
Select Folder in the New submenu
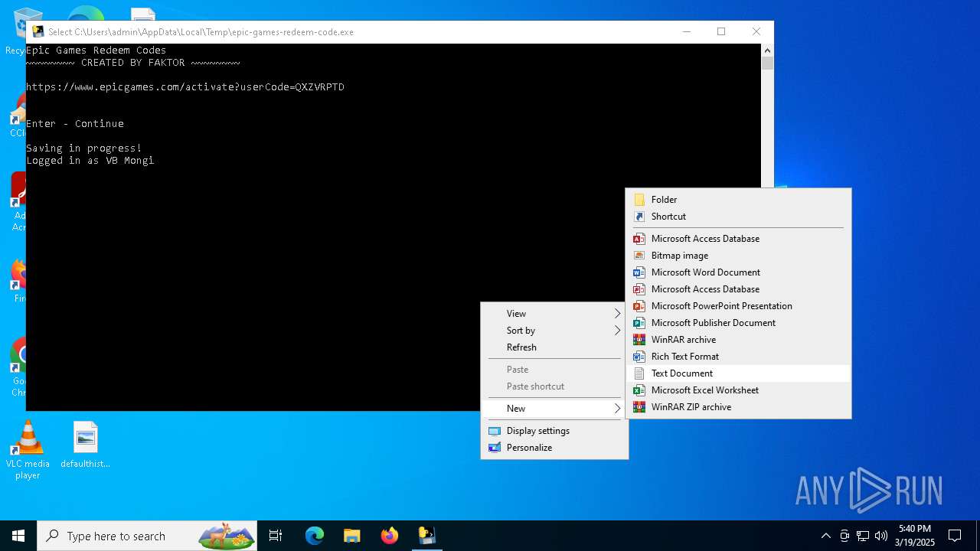point(738,200)
